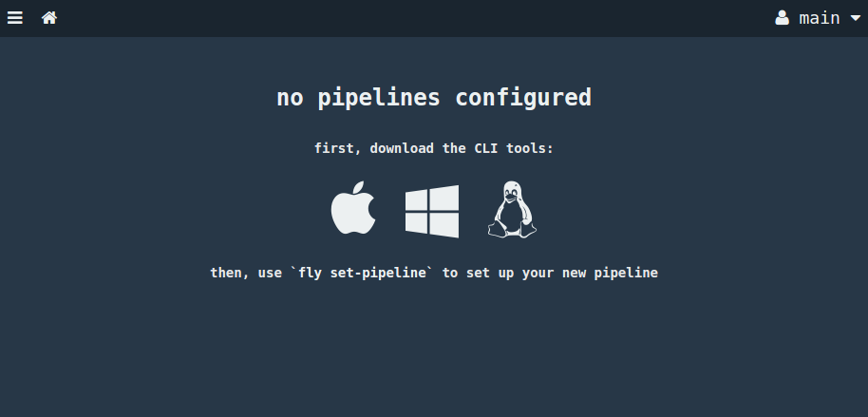Download the Linux fly CLI via penguin icon

point(512,209)
